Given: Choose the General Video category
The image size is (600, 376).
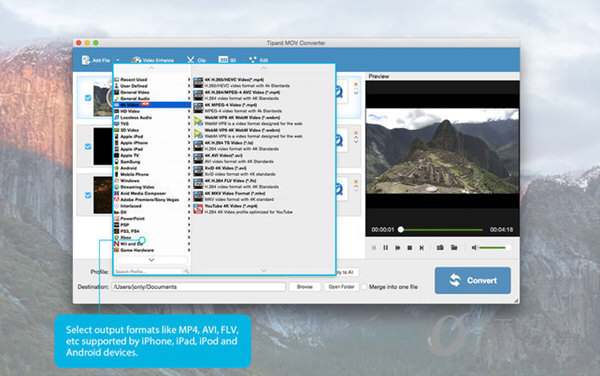Looking at the screenshot, I should (x=152, y=92).
